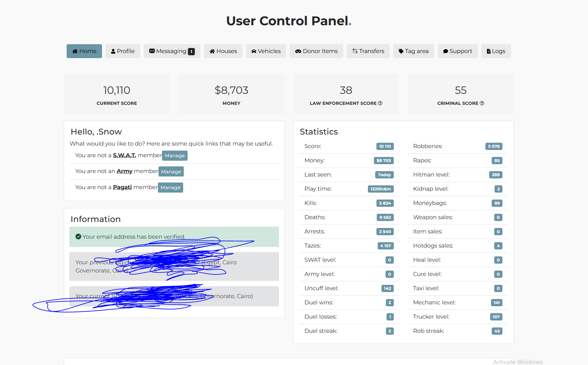Click the Statistics heading

coord(319,132)
